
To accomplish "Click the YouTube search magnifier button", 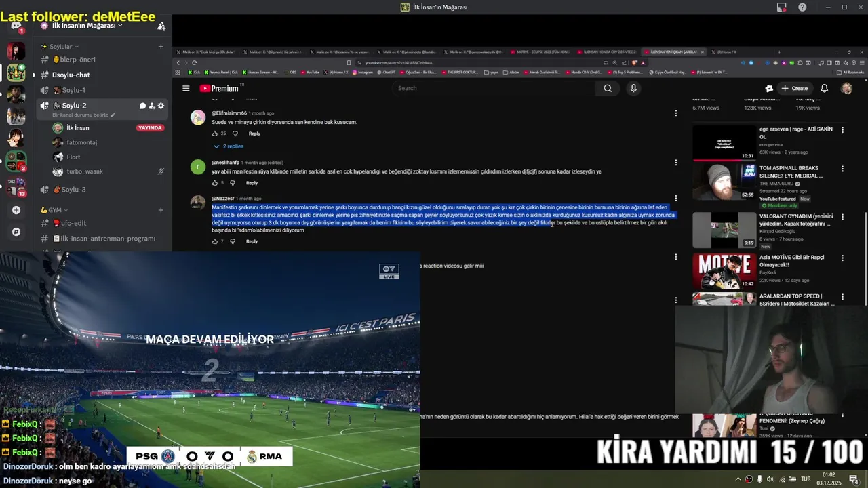I will click(608, 88).
